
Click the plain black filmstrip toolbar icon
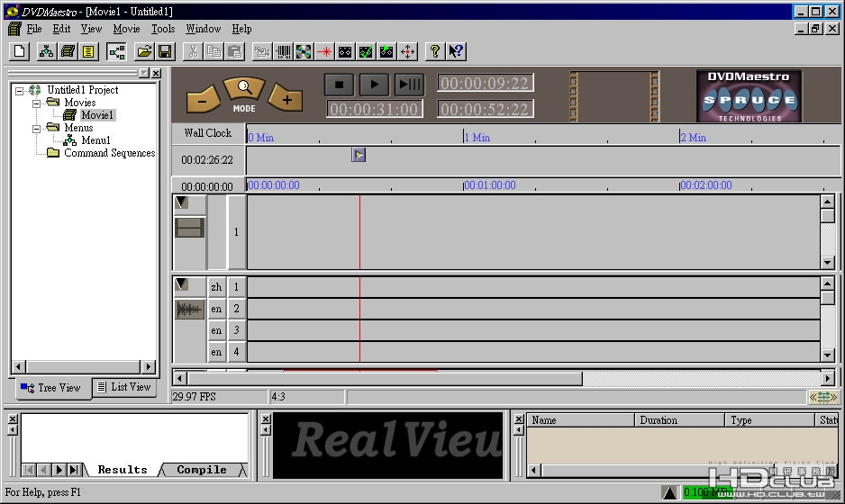tap(345, 51)
